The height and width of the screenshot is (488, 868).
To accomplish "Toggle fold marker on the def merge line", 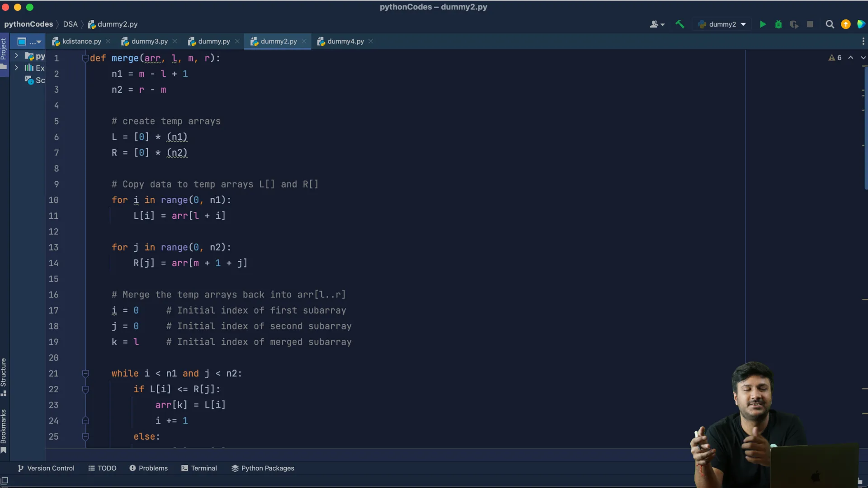I will pyautogui.click(x=85, y=58).
